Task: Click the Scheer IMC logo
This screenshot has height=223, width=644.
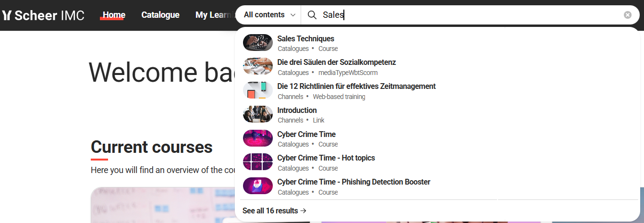Action: point(43,15)
